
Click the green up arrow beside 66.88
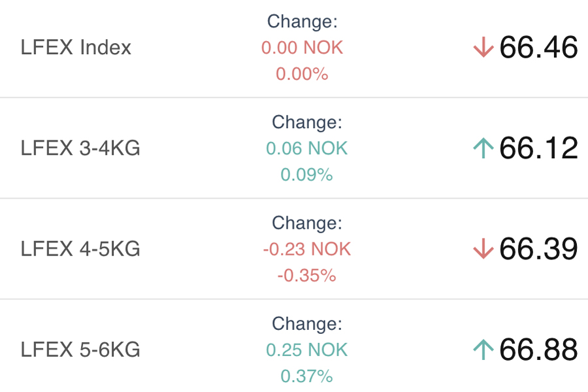pyautogui.click(x=483, y=350)
